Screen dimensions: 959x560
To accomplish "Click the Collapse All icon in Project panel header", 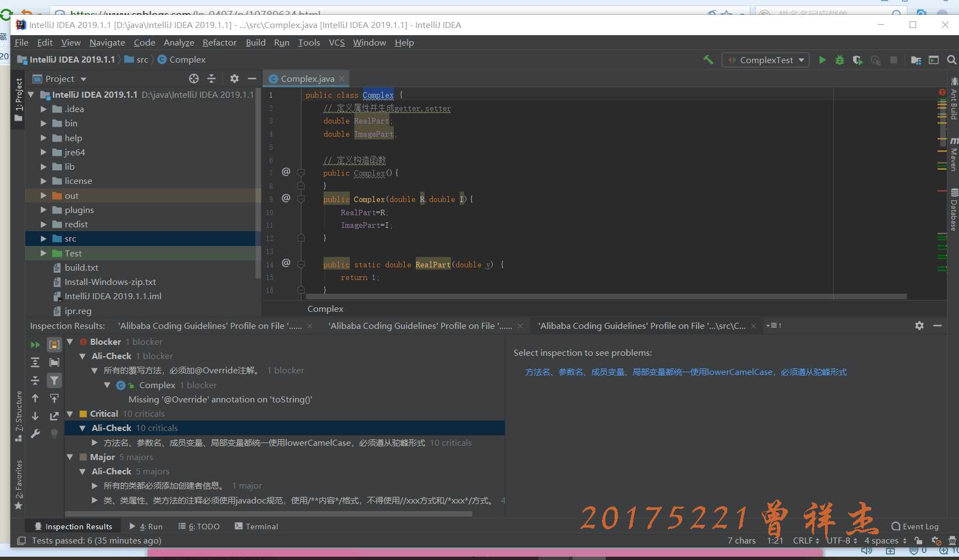I will click(x=211, y=79).
